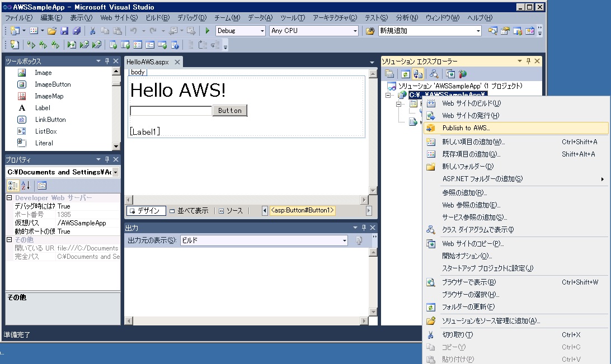Choose Web サイトのビルド from context menu
The width and height of the screenshot is (611, 364).
click(x=516, y=103)
